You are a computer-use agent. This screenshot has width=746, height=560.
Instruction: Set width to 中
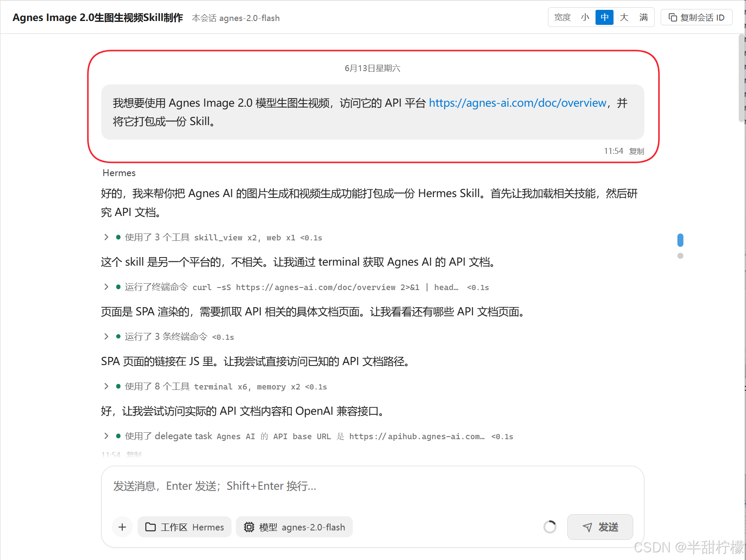(x=605, y=18)
